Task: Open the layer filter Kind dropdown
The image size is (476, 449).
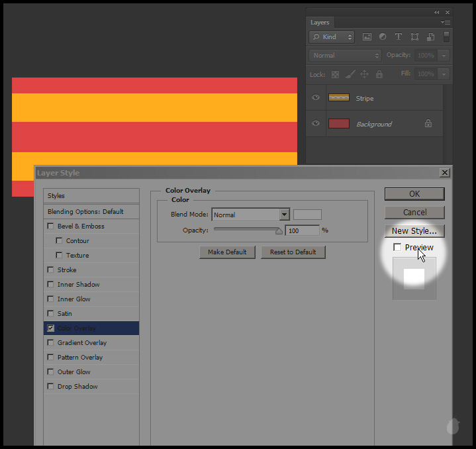Action: [332, 37]
